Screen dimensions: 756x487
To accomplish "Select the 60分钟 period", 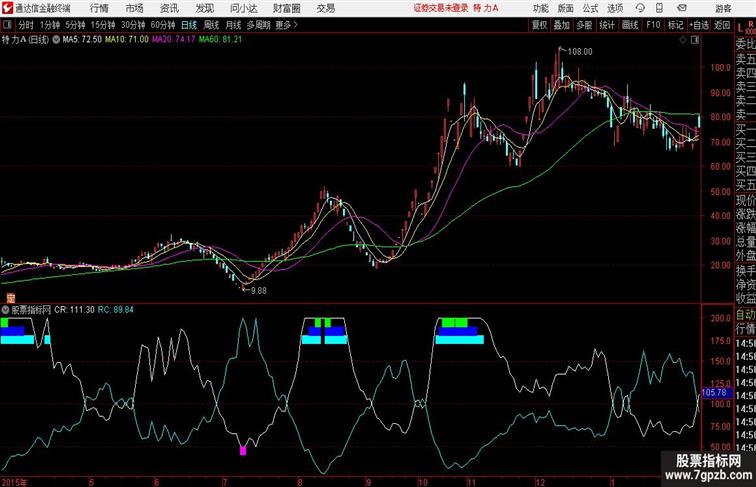I will 162,25.
